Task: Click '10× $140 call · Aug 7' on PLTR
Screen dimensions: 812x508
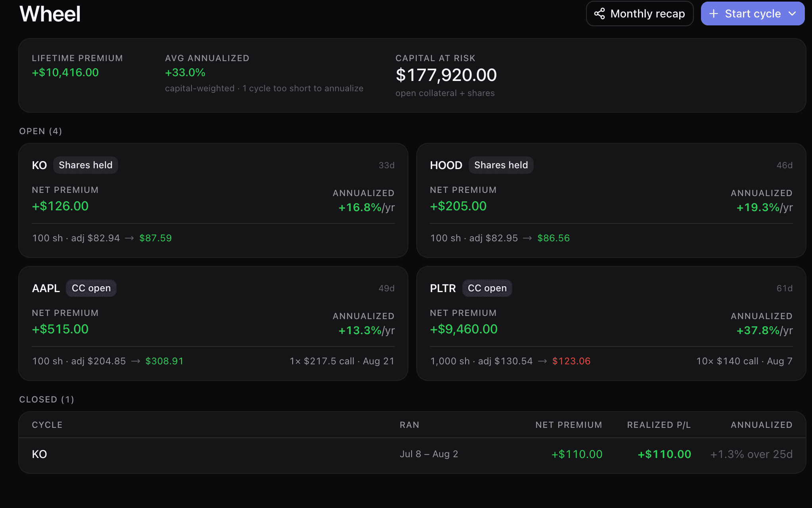Action: (x=745, y=361)
